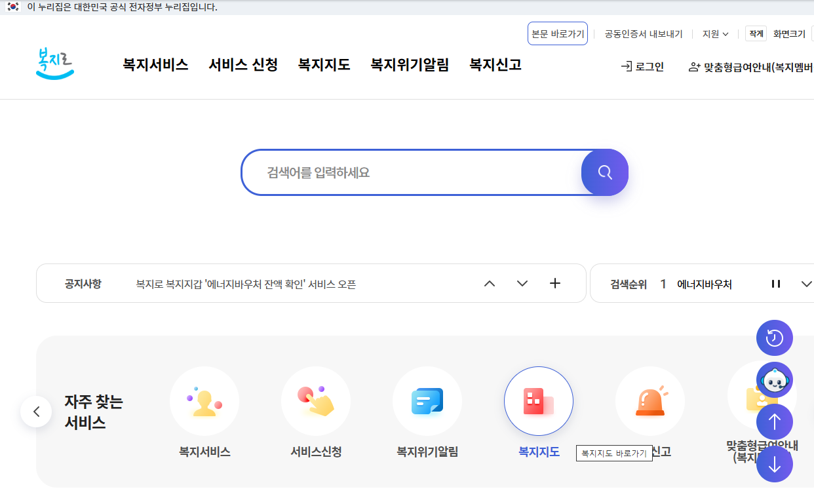Click the 복지로 logo
The height and width of the screenshot is (504, 814).
click(x=54, y=65)
